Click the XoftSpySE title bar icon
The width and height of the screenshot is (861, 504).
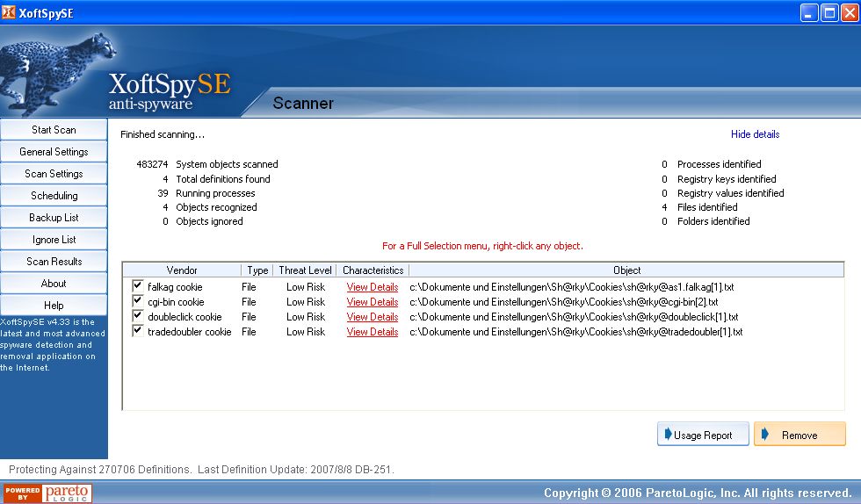coord(9,12)
